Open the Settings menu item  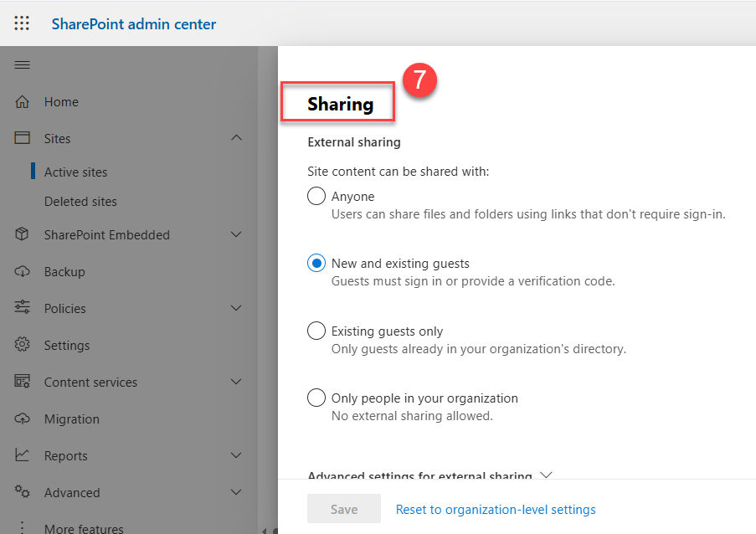point(67,346)
